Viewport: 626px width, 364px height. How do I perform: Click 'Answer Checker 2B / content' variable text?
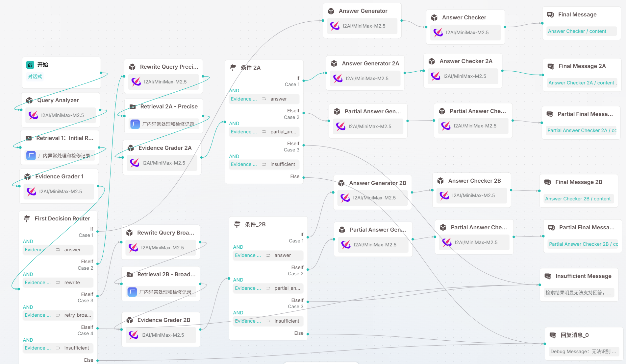click(578, 199)
